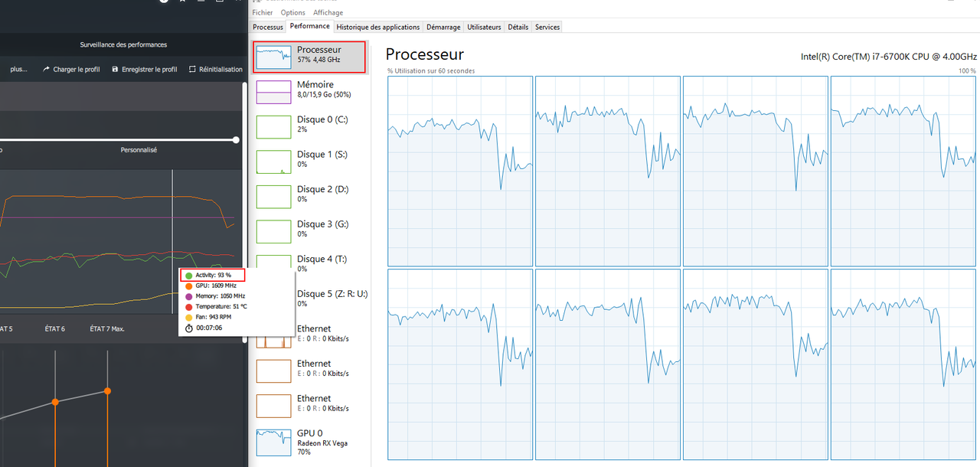Click the red Temperature legend dot

(188, 306)
